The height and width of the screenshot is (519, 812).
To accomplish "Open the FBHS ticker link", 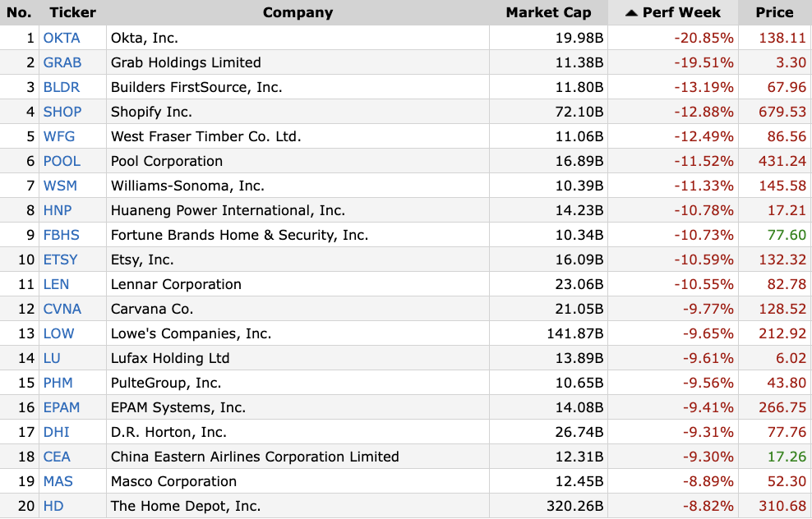I will 61,235.
